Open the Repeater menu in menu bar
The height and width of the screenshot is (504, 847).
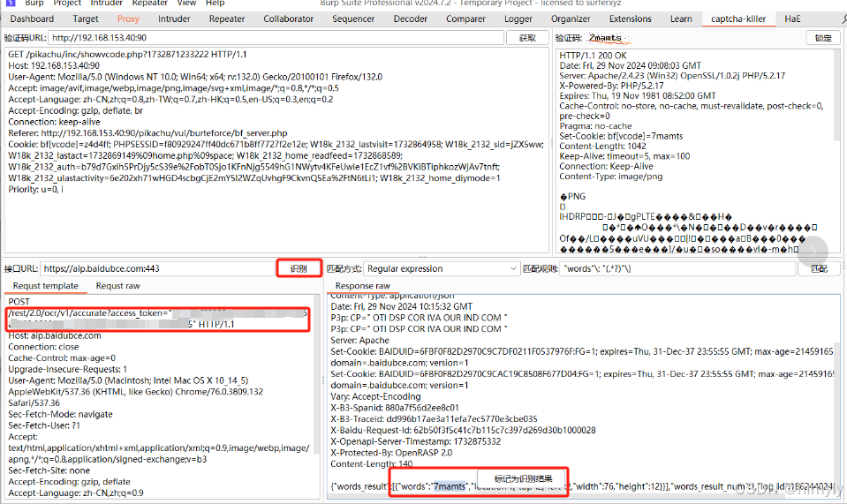(149, 3)
